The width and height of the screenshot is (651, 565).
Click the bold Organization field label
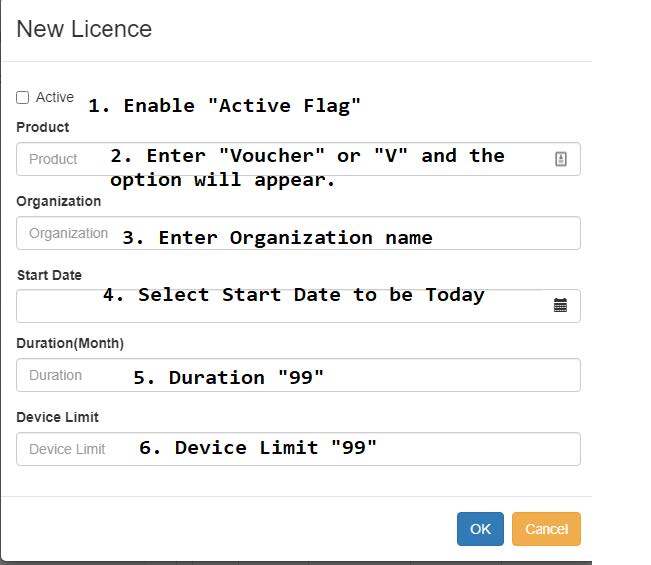point(59,201)
